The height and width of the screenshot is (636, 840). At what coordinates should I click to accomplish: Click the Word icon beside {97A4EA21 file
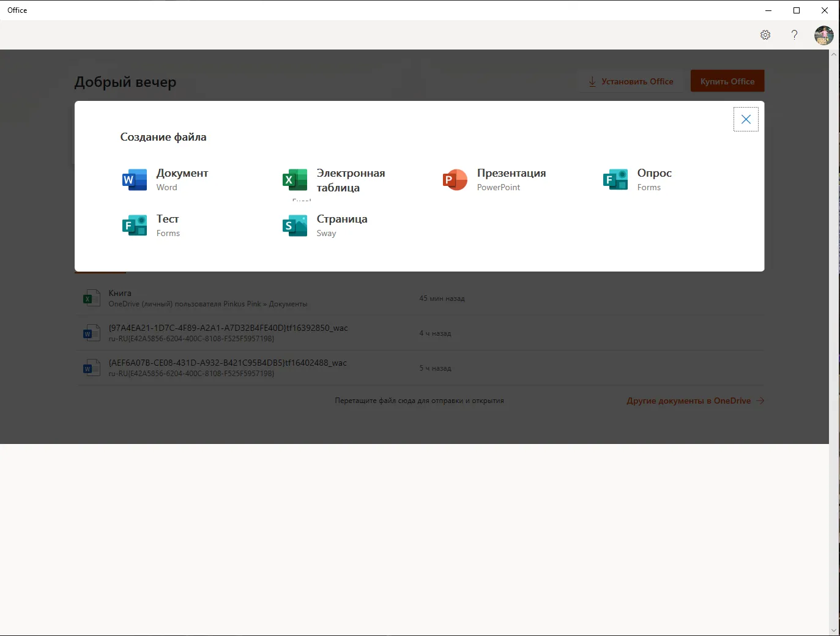click(x=91, y=333)
